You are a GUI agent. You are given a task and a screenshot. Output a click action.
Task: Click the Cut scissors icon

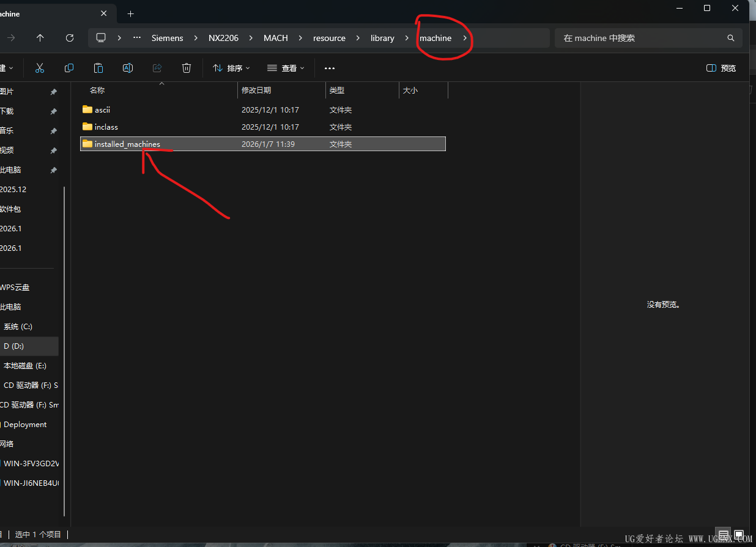tap(40, 68)
